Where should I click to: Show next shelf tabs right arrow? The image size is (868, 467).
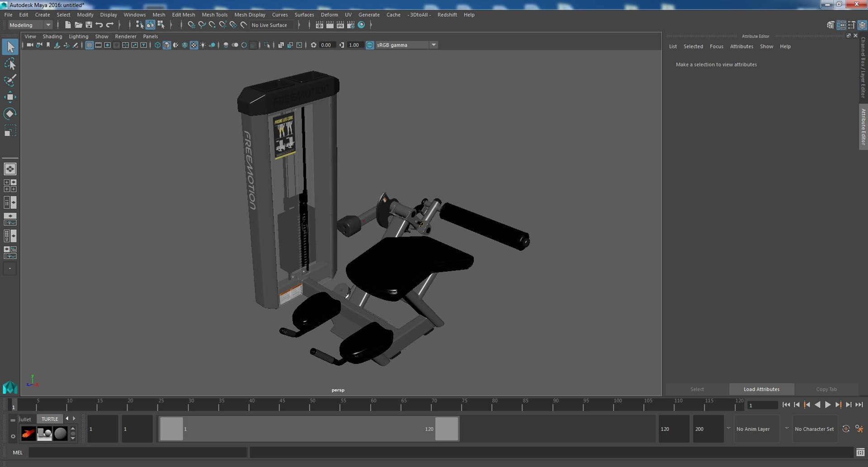[x=74, y=419]
